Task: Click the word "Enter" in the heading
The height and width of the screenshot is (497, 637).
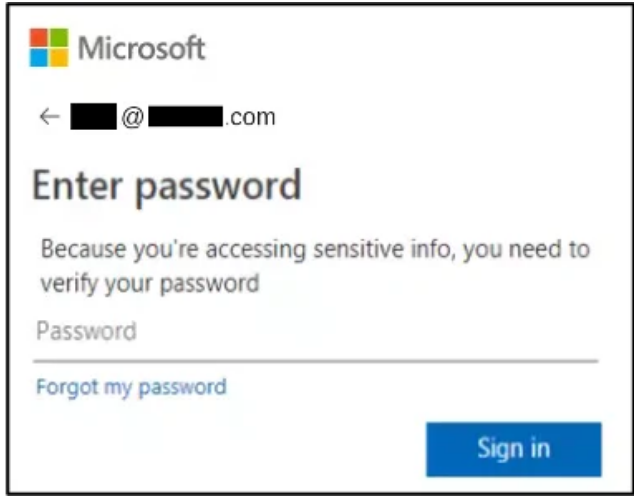Action: click(x=78, y=186)
